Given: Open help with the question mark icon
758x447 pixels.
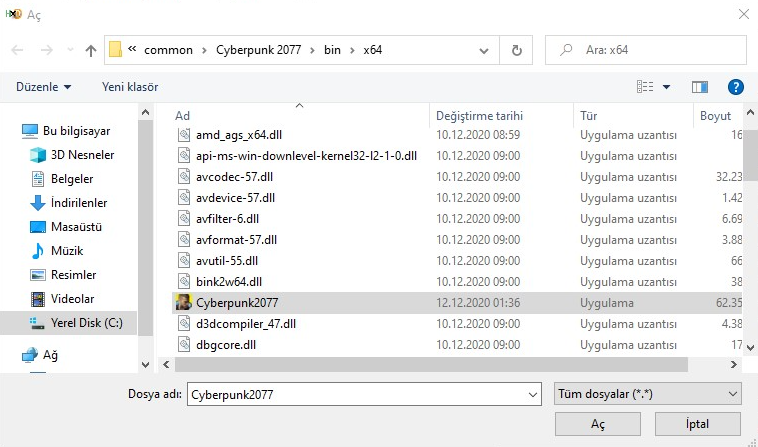Looking at the screenshot, I should 735,87.
